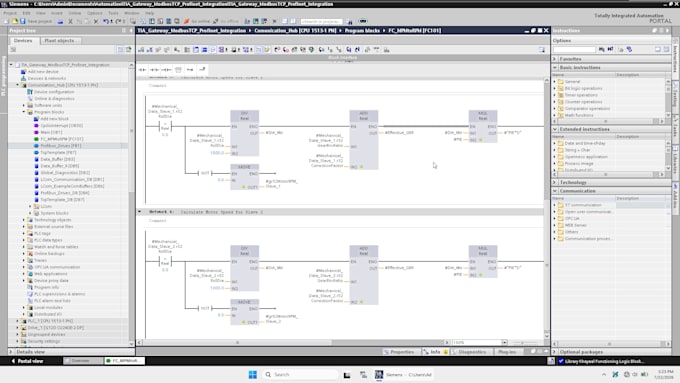The height and width of the screenshot is (383, 680).
Task: Expand the Favorites section in Instructions pane
Action: click(x=555, y=59)
